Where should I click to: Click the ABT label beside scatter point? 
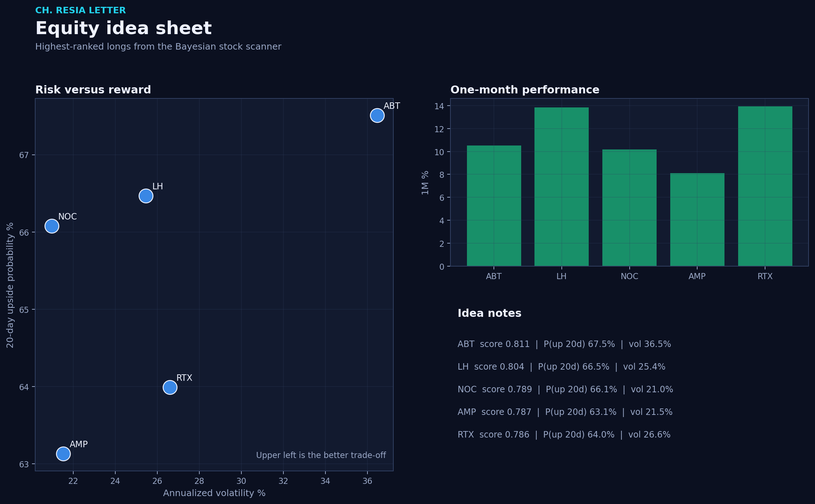coord(392,106)
